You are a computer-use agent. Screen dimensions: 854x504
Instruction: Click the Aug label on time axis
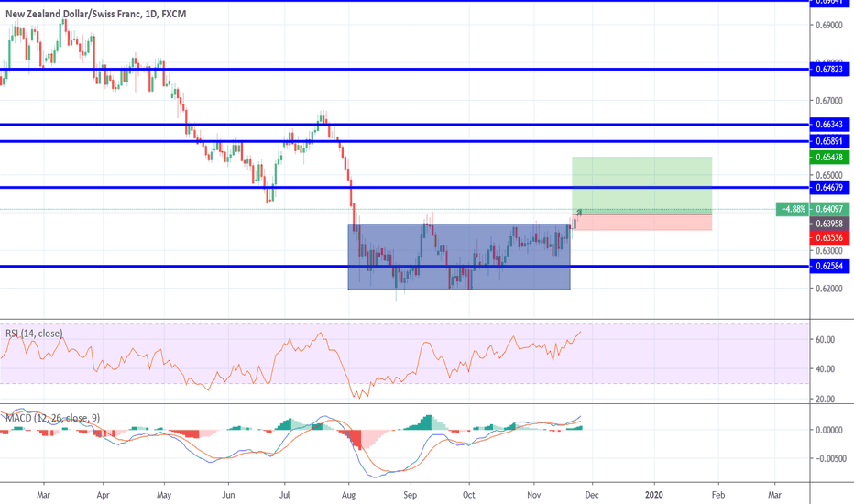click(348, 495)
